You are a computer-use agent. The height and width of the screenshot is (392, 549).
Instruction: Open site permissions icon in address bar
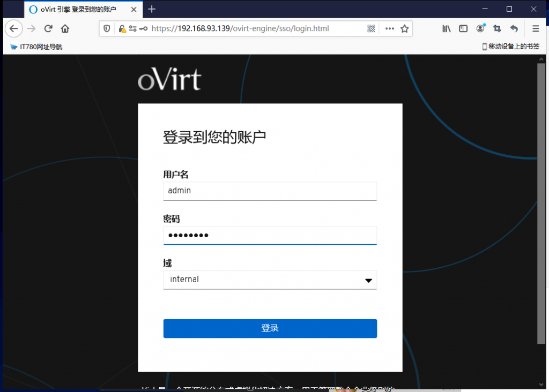(x=133, y=28)
